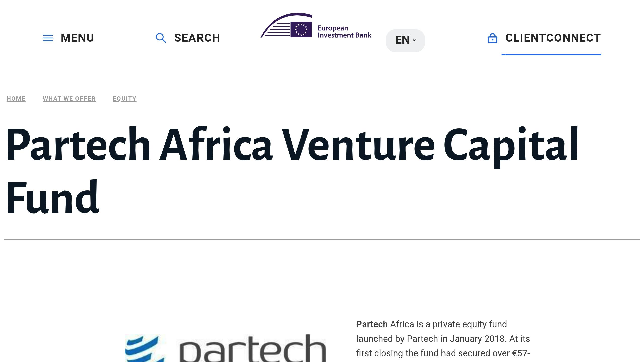Viewport: 644px width, 362px height.
Task: Open the hamburger menu icon
Action: coord(48,38)
